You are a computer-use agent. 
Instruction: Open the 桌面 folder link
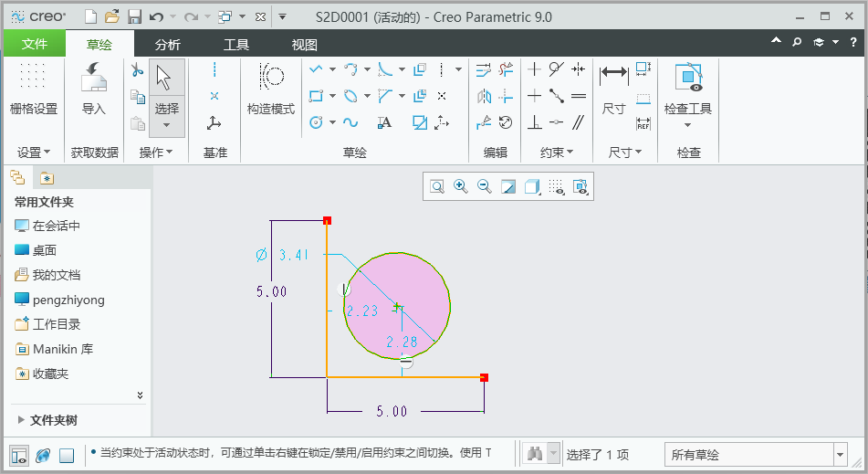click(36, 250)
